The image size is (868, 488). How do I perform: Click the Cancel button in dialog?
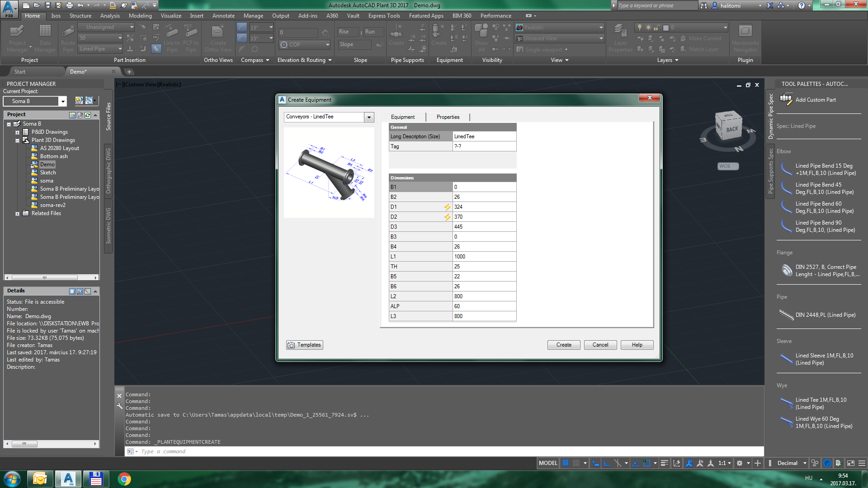tap(600, 345)
